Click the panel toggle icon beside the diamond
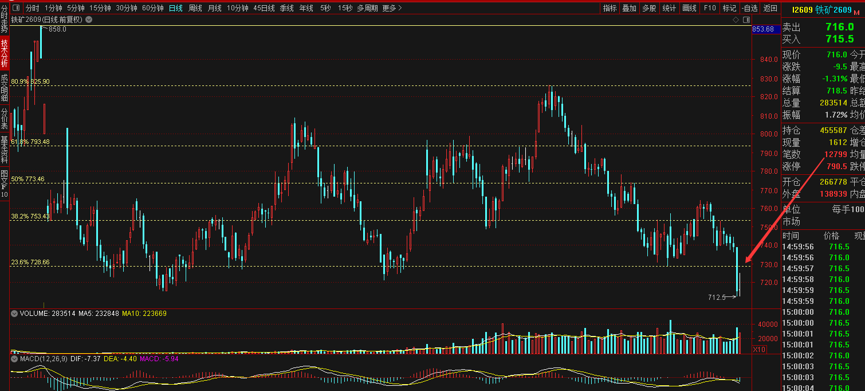This screenshot has height=391, width=865. point(746,19)
